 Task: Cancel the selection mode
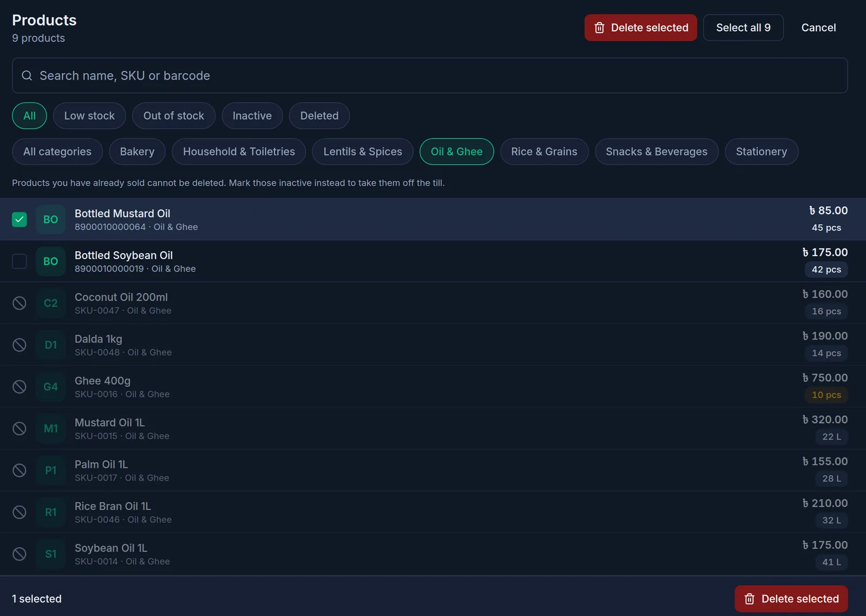coord(818,28)
